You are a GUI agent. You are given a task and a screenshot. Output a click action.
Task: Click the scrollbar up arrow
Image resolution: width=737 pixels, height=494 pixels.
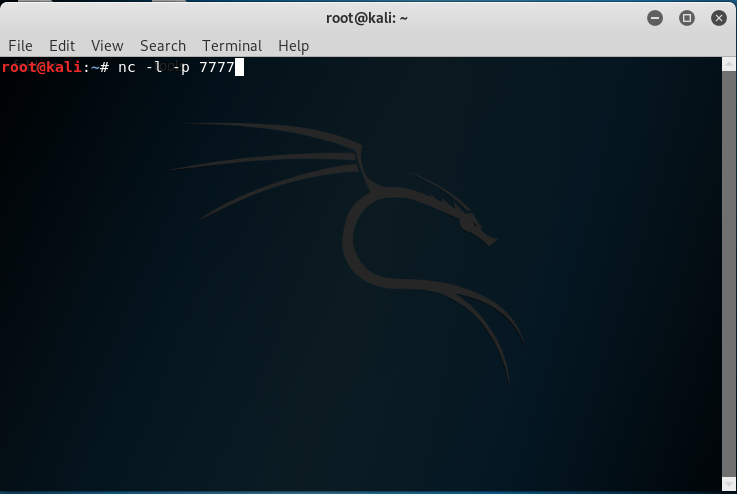[x=729, y=64]
